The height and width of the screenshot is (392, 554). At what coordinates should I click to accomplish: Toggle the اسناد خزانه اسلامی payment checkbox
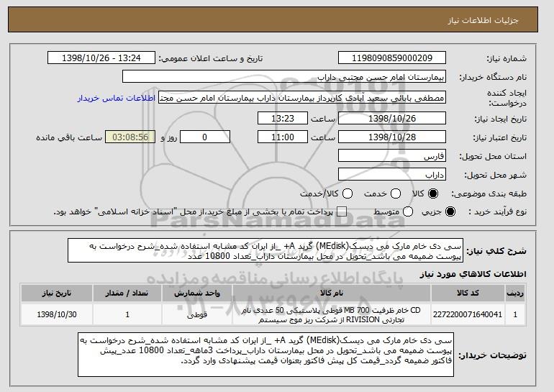pyautogui.click(x=342, y=211)
